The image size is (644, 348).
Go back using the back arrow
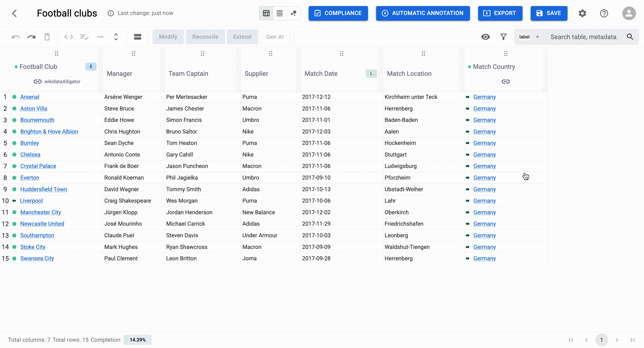(x=15, y=13)
